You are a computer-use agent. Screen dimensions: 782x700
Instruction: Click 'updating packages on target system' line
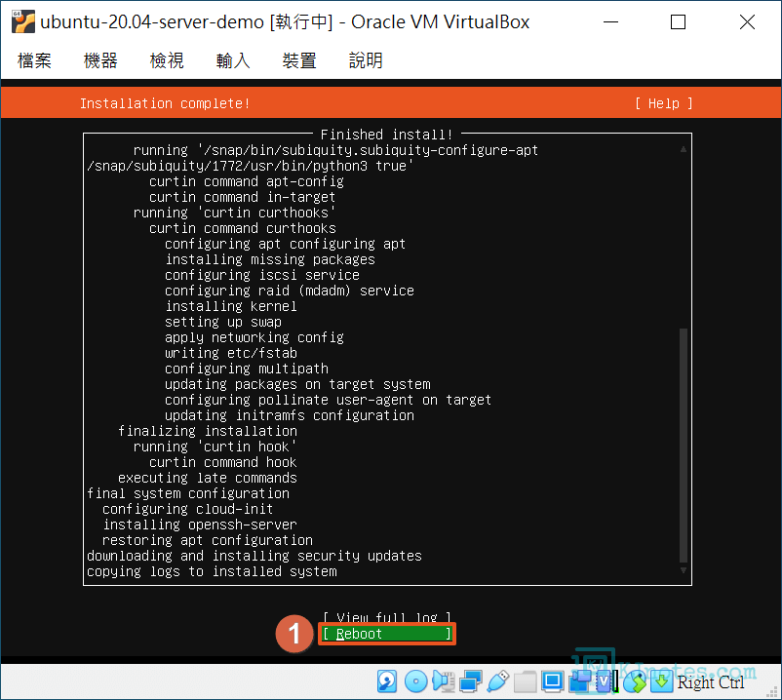(x=297, y=384)
